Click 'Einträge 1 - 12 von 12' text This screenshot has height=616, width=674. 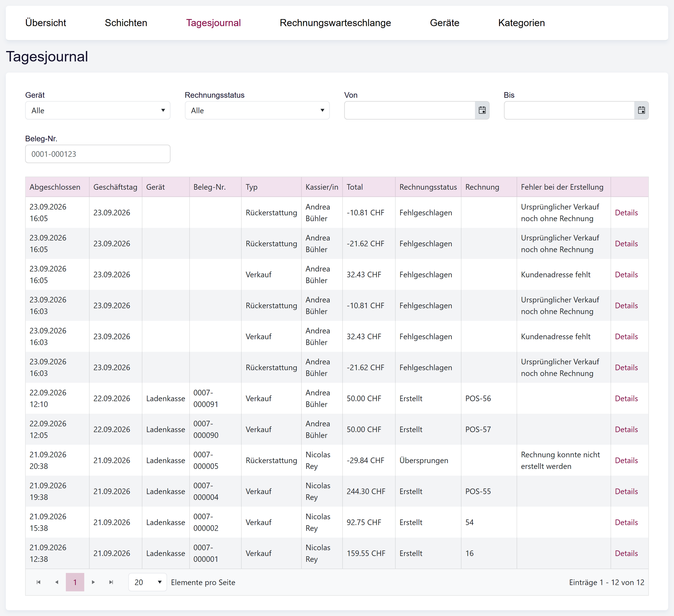point(606,582)
